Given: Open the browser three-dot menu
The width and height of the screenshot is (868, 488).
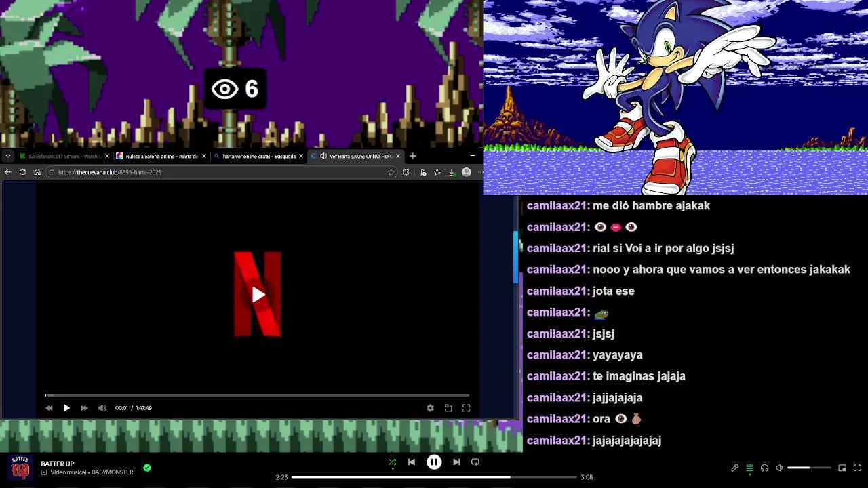Looking at the screenshot, I should click(480, 172).
